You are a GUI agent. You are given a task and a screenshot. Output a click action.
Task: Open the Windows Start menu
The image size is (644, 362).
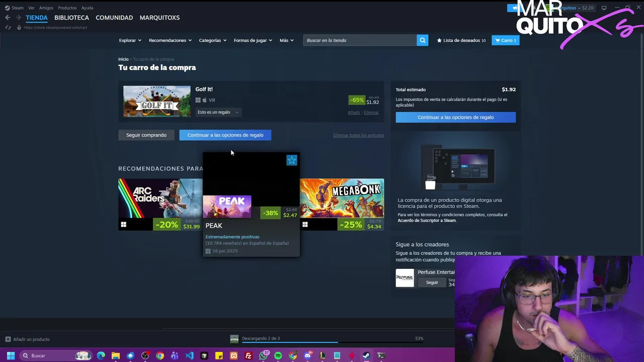pos(11,355)
